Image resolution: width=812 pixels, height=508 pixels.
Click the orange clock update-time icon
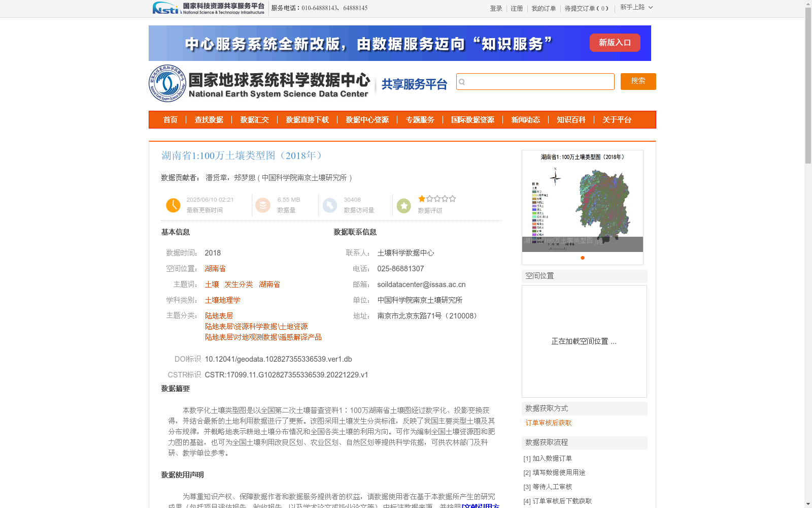coord(173,205)
